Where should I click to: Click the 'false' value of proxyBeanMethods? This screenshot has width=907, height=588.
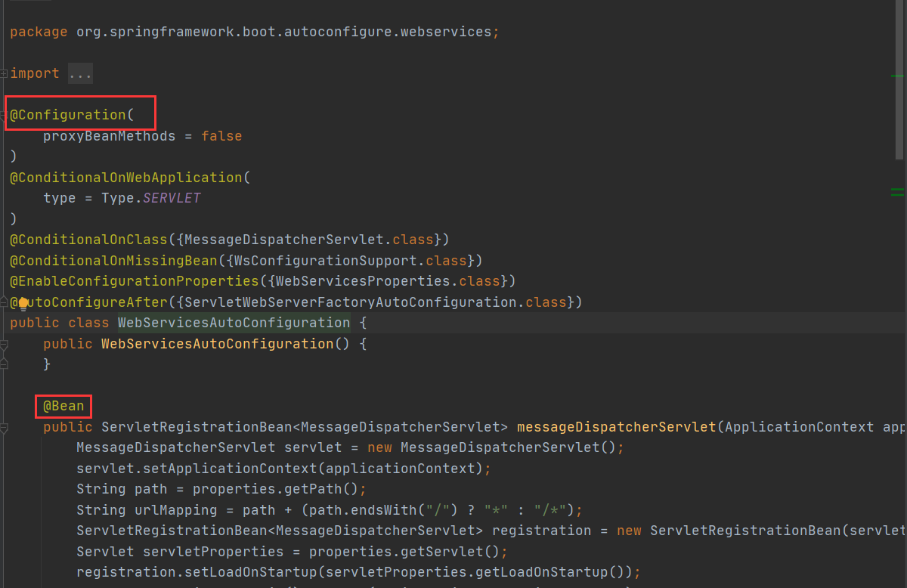click(x=221, y=136)
